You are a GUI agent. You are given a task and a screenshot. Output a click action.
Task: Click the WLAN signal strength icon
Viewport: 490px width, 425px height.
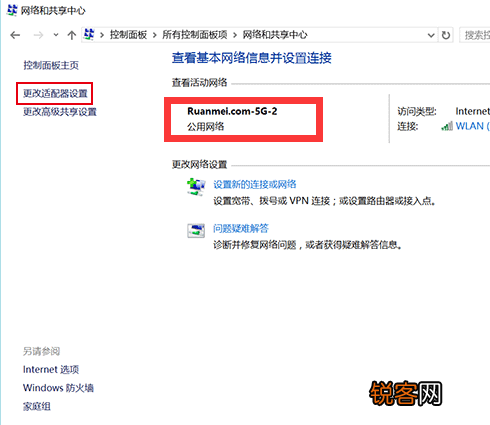447,126
